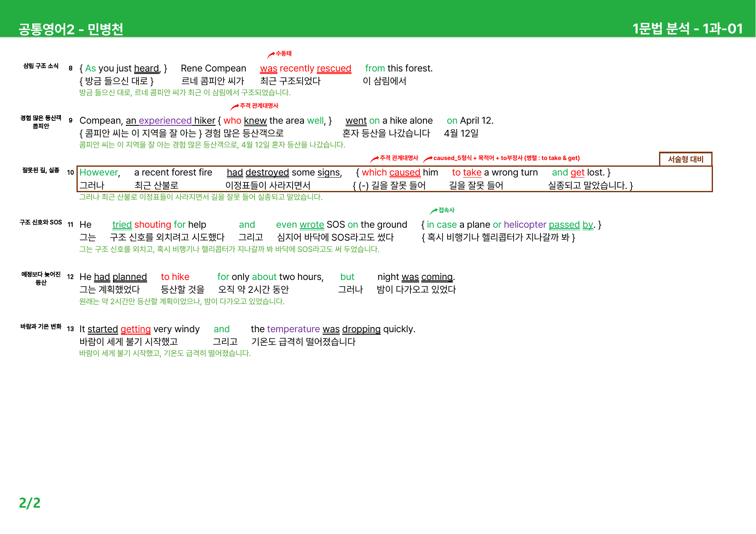Click sentence number 11
This screenshot has width=756, height=534.
pos(70,225)
